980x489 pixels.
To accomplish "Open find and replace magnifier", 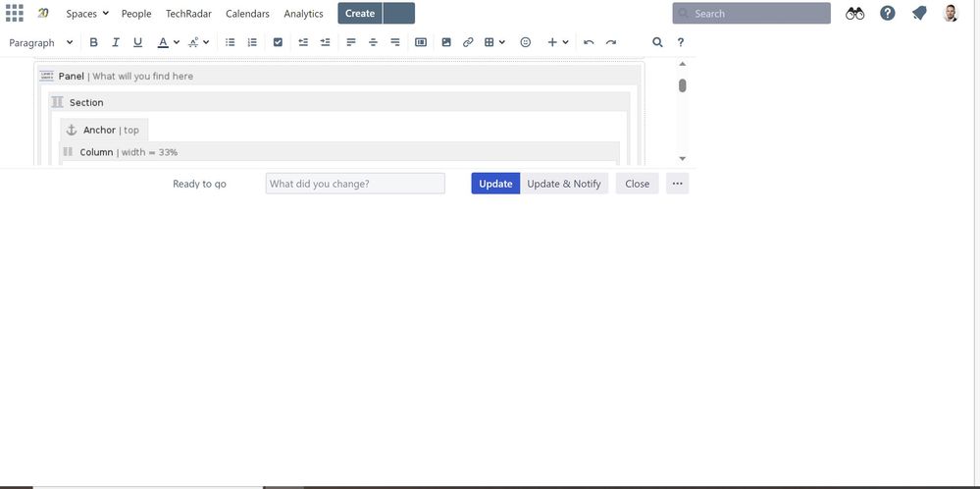I will click(657, 42).
